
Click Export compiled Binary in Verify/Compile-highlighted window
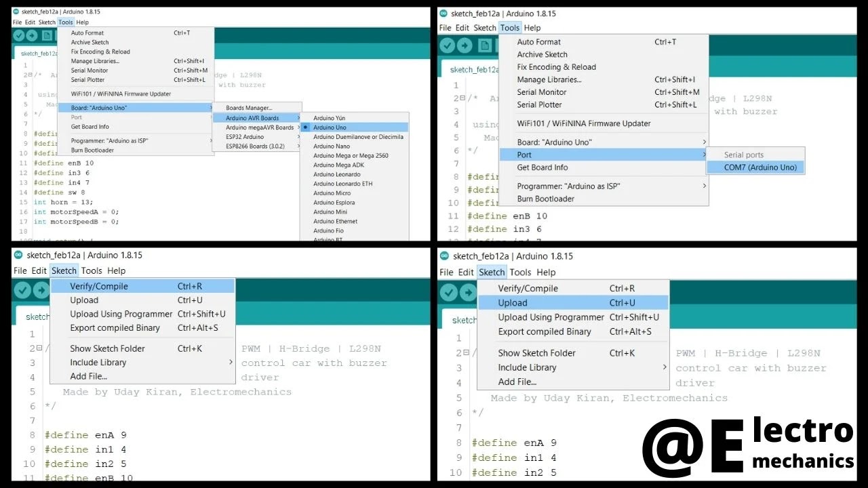click(x=115, y=328)
